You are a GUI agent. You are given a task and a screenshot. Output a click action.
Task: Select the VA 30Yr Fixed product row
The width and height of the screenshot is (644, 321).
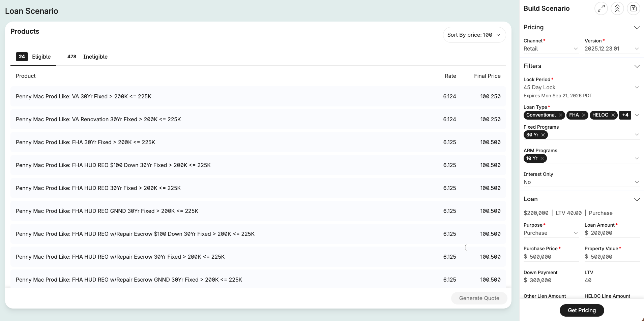coord(258,96)
